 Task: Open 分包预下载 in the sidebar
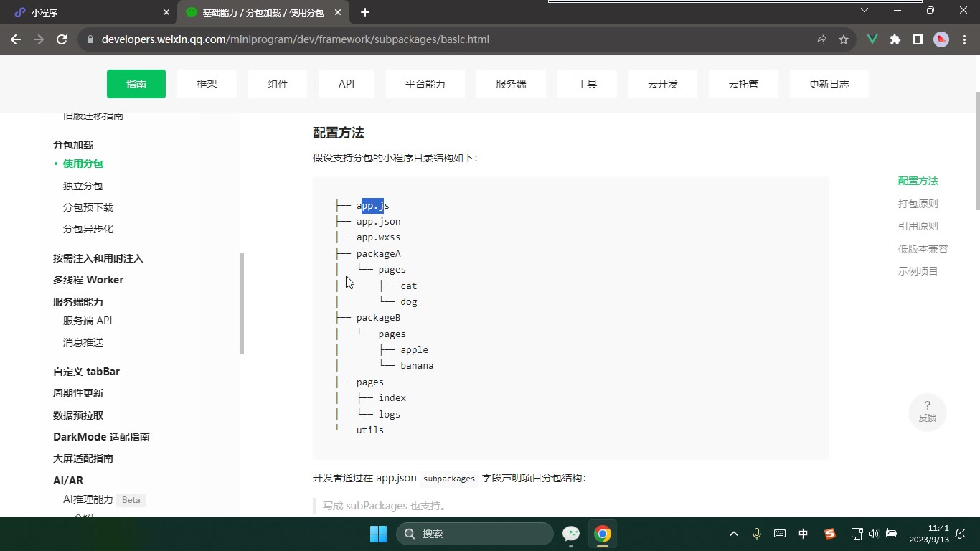88,207
